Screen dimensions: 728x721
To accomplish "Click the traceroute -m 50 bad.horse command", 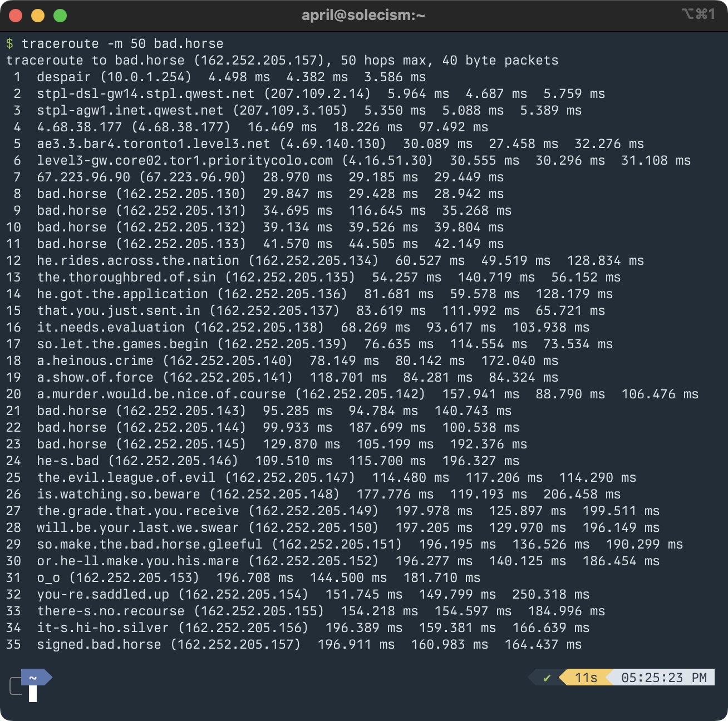I will pyautogui.click(x=122, y=43).
